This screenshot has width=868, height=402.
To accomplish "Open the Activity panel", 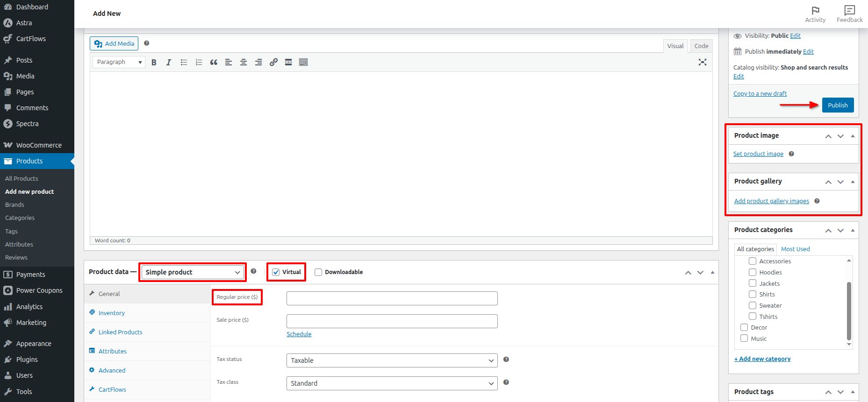I will [x=815, y=14].
